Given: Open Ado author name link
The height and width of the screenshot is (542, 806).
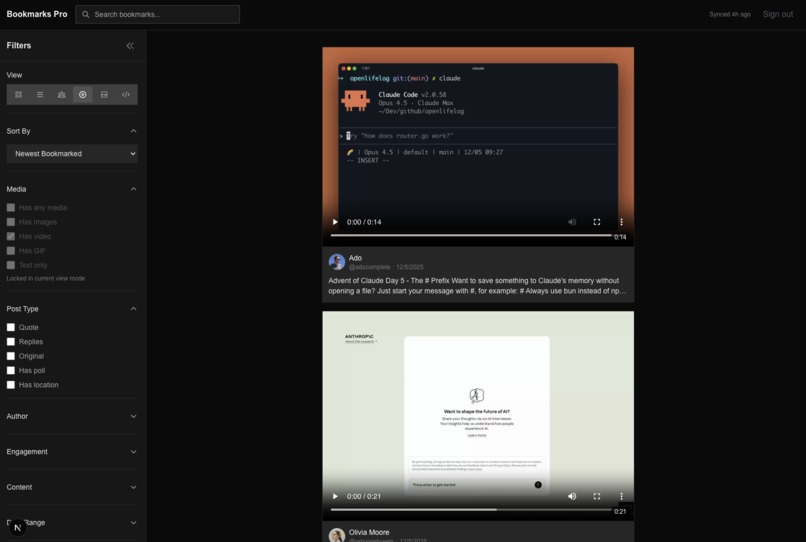Looking at the screenshot, I should (x=355, y=258).
